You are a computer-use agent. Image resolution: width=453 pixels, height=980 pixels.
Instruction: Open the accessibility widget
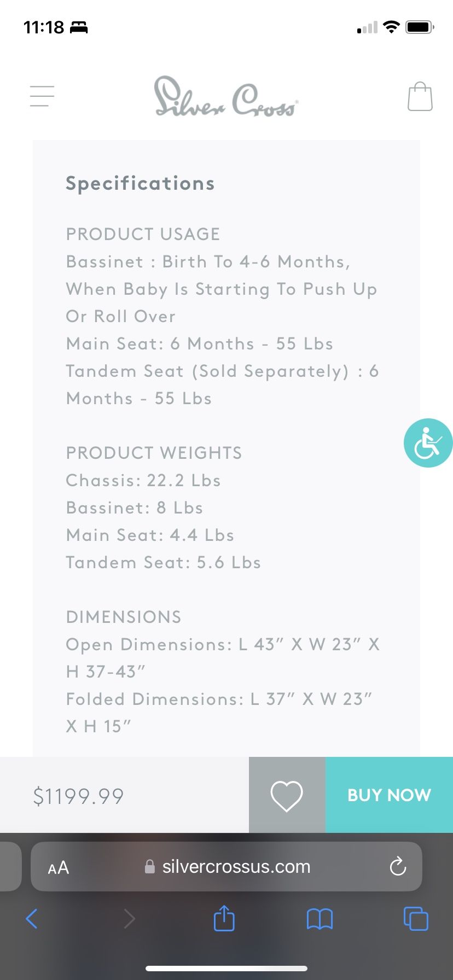428,442
